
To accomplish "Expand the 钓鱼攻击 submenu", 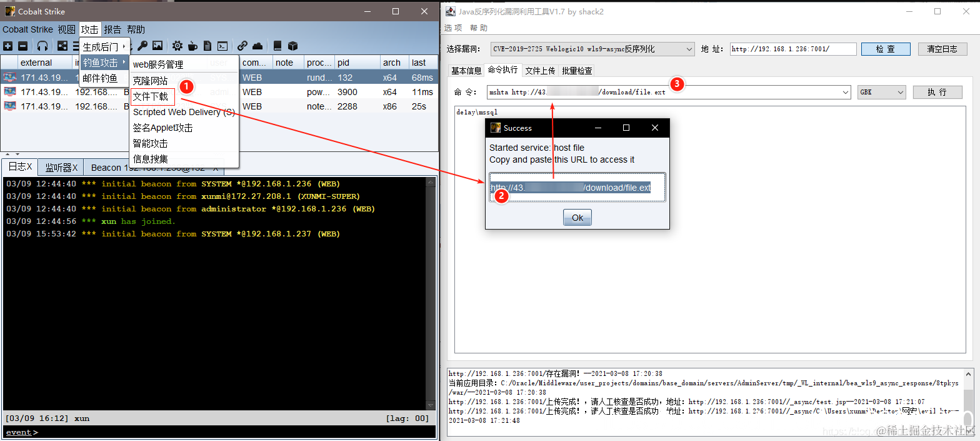I will (x=104, y=63).
